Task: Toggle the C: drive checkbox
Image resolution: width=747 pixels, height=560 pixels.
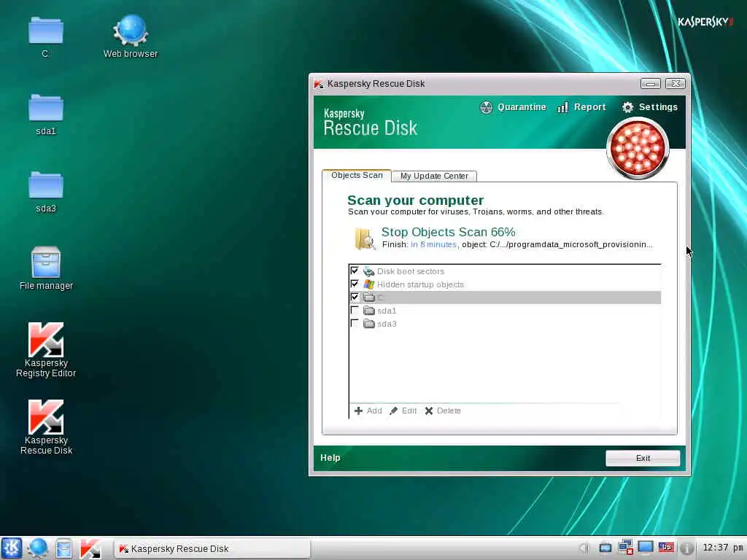Action: pos(355,297)
